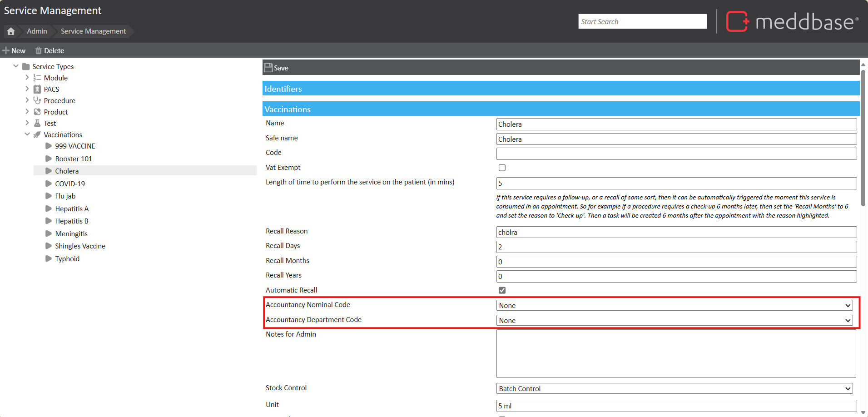Click the meddbase logo
The image size is (868, 417).
(792, 21)
